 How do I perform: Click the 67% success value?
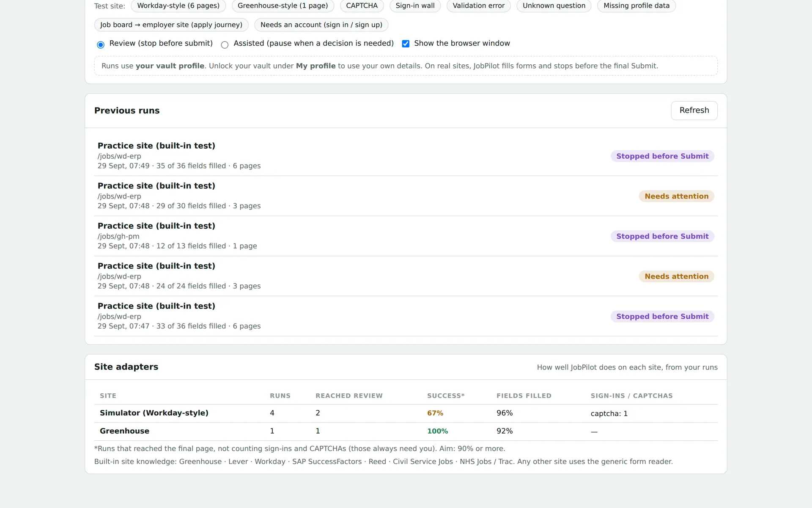(435, 413)
